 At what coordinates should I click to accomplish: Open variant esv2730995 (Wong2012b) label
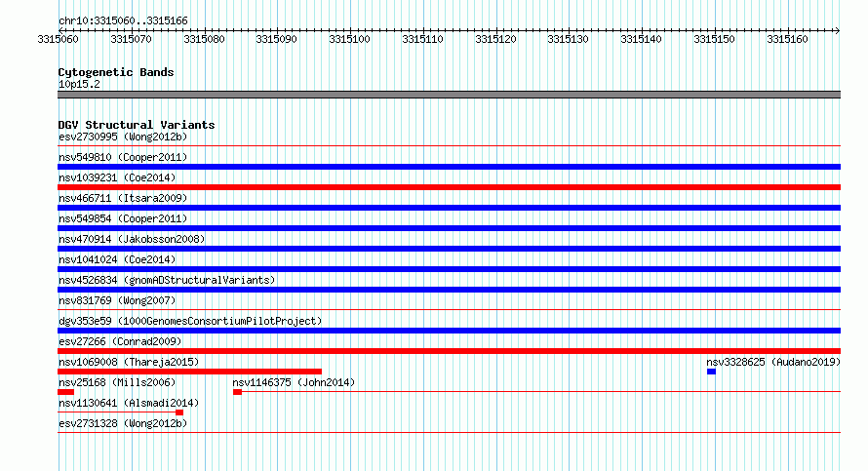[123, 137]
